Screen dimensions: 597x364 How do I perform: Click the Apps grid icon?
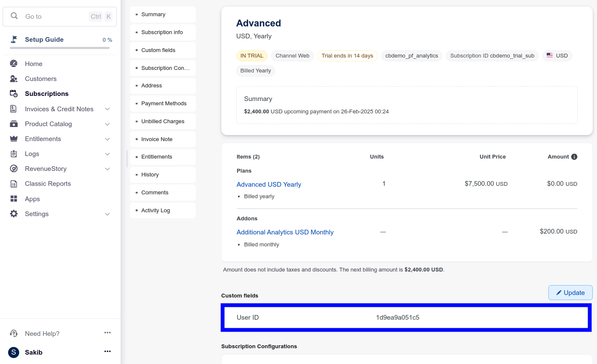tap(14, 199)
